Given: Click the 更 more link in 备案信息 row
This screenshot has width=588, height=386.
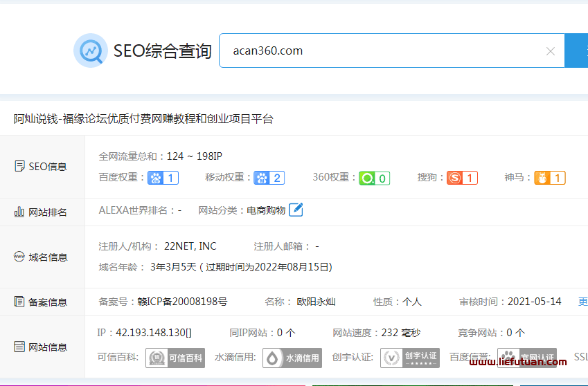Looking at the screenshot, I should point(583,302).
